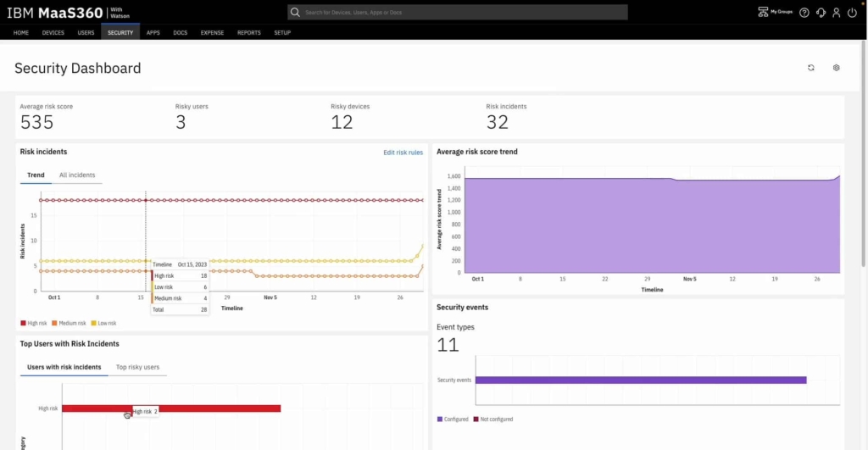Open the DOCS menu
This screenshot has height=450, width=868.
pyautogui.click(x=181, y=33)
